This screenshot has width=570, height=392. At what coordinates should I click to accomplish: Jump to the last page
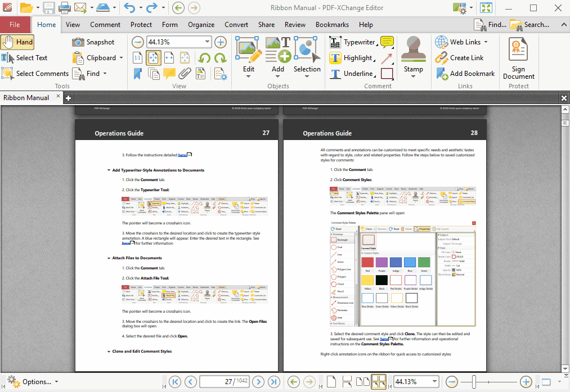point(273,382)
